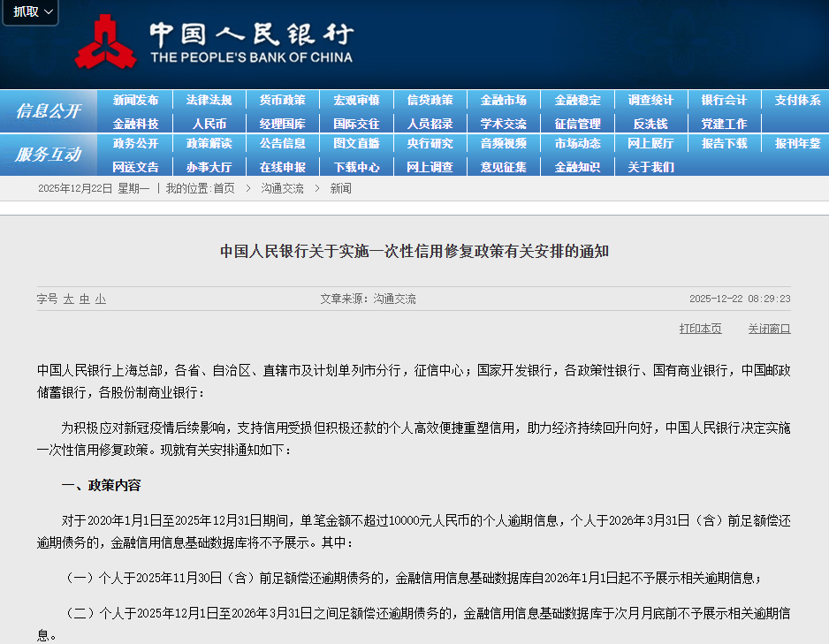829x644 pixels.
Task: Open the 征信管理 navigation link
Action: (x=577, y=124)
